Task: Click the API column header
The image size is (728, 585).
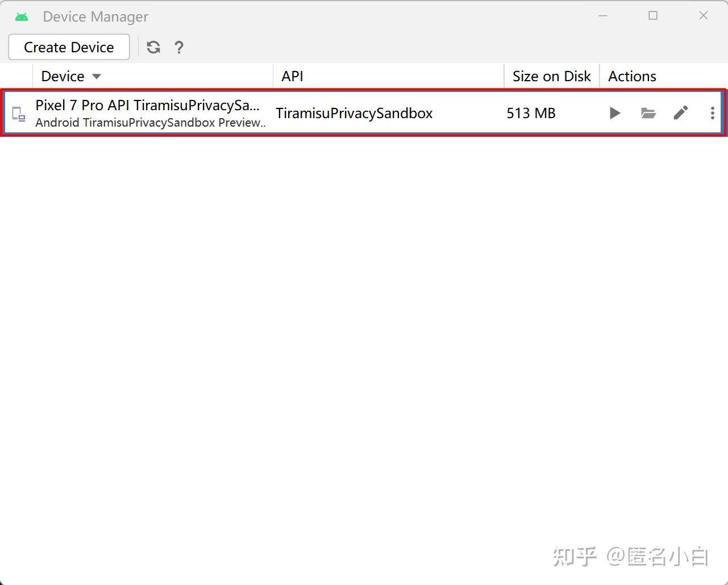Action: coord(389,76)
